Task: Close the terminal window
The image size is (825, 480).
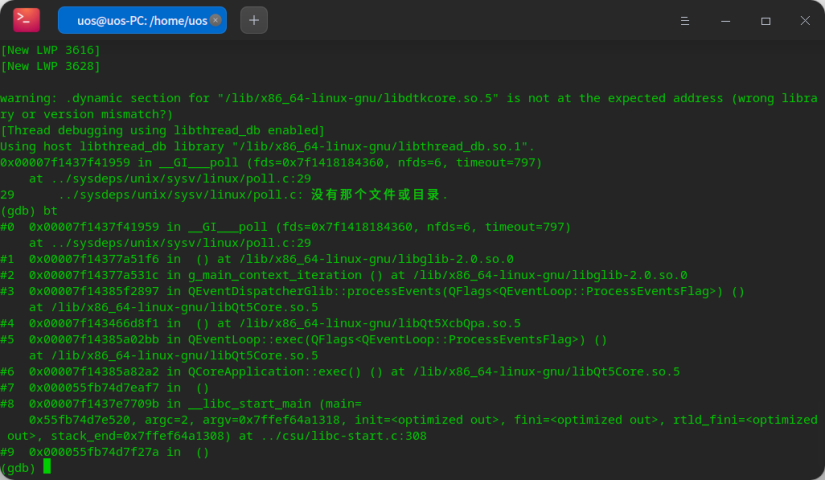Action: (804, 20)
